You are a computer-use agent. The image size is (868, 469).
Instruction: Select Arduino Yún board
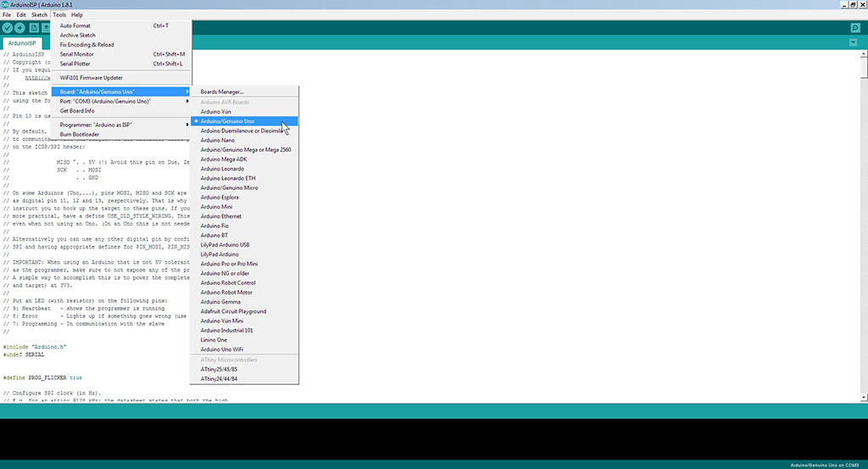point(244,111)
